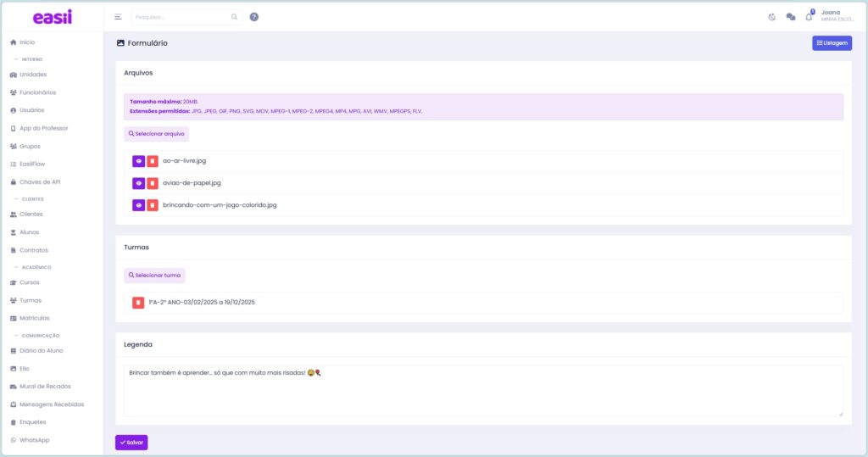Screen dimensions: 868x457
Task: Open the Joana user profile menu
Action: click(x=835, y=16)
